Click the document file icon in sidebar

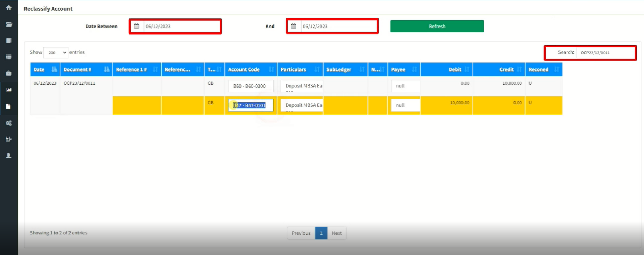point(9,106)
